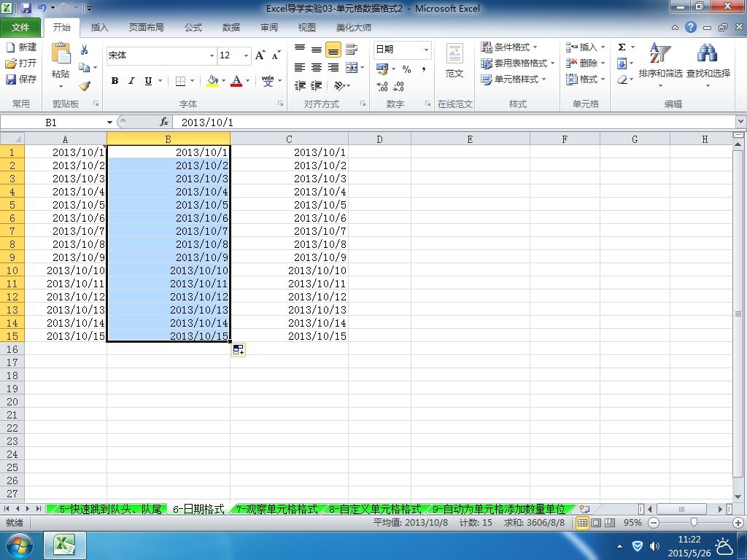The height and width of the screenshot is (560, 747).
Task: Click zoom out minus button
Action: tap(654, 522)
